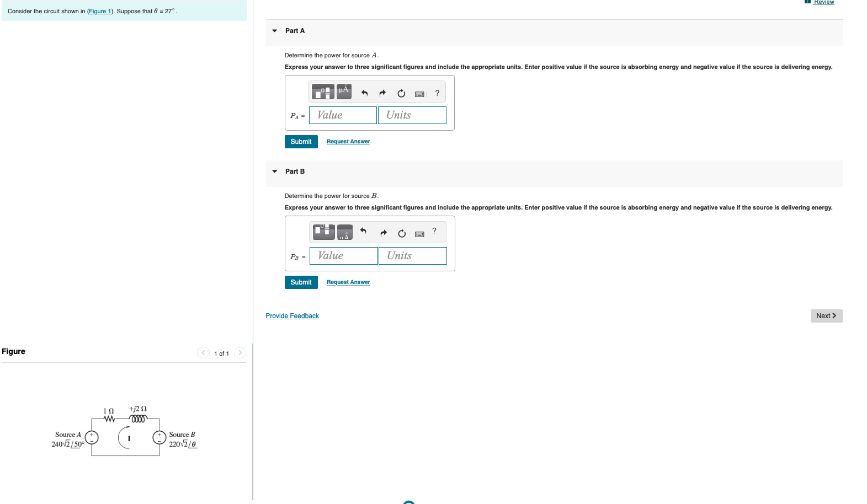
Task: Open keyboard shortcuts in Part B toolbar
Action: 419,234
